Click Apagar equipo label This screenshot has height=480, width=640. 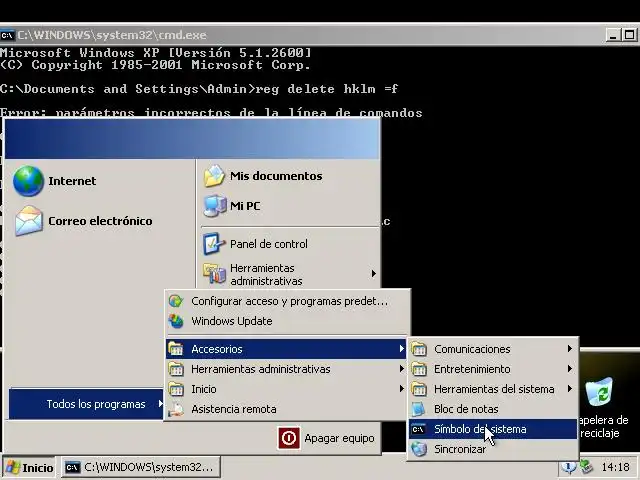[339, 438]
